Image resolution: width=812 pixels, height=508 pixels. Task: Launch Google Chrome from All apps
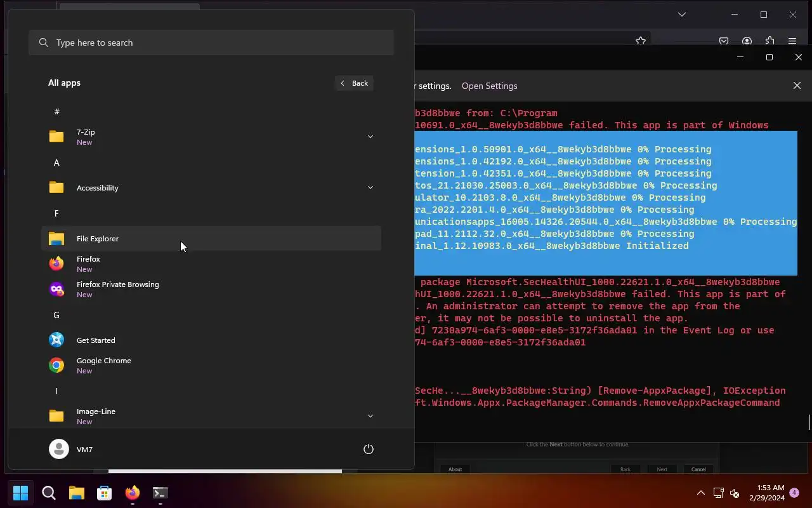pyautogui.click(x=211, y=365)
